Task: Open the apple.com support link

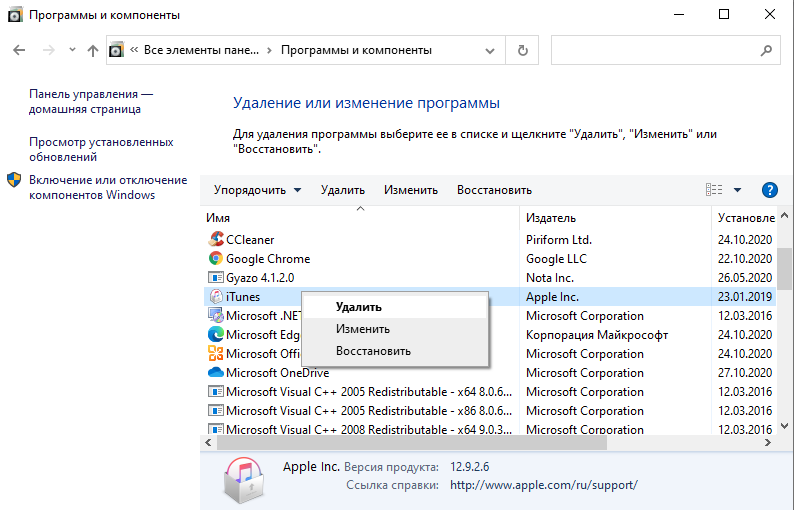Action: tap(543, 485)
